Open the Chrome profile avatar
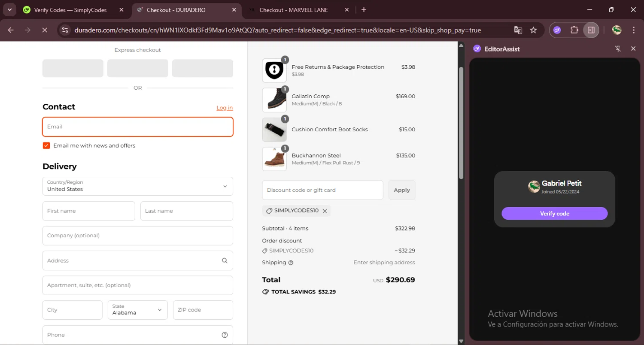Screen dimensions: 644x345 tap(617, 30)
